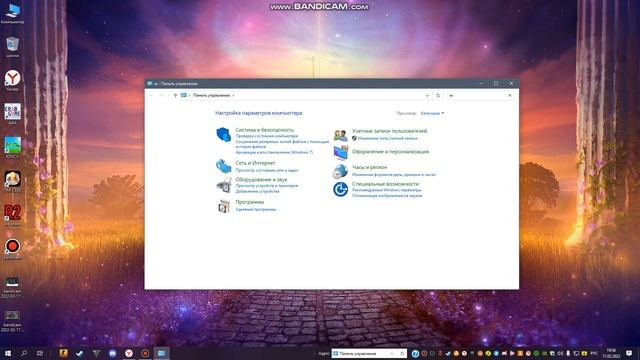The height and width of the screenshot is (360, 640).
Task: Click Рекомендуемые Windows параметры link
Action: coord(387,190)
